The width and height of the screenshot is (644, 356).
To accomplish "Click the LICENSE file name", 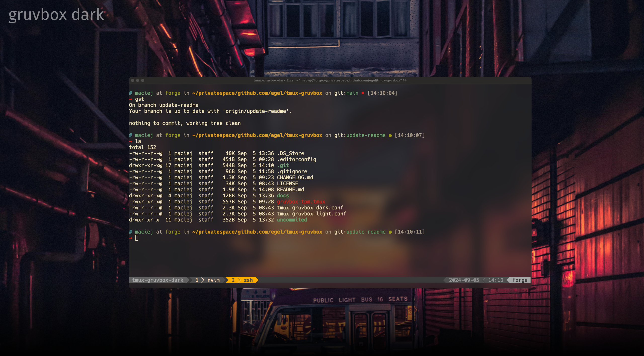I will click(288, 184).
